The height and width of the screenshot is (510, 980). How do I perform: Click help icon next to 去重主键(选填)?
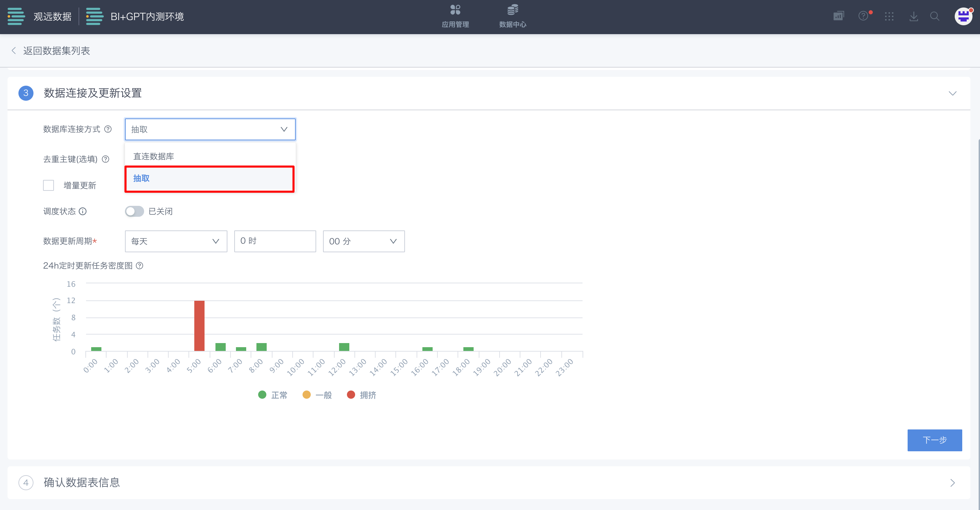[x=106, y=159]
